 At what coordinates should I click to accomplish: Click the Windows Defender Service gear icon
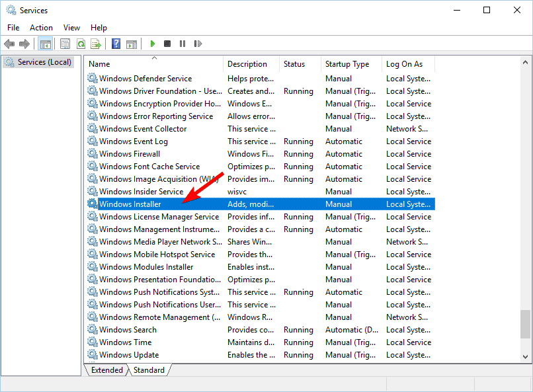coord(92,78)
